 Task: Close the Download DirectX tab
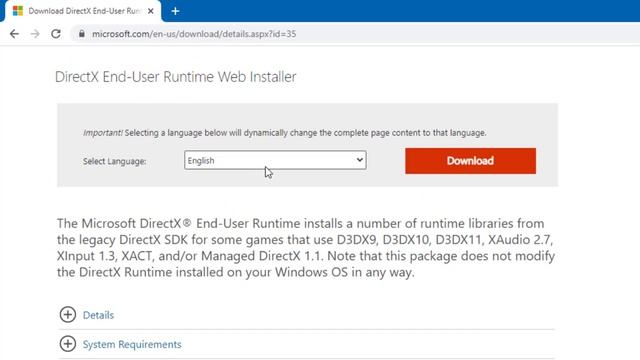(x=151, y=11)
